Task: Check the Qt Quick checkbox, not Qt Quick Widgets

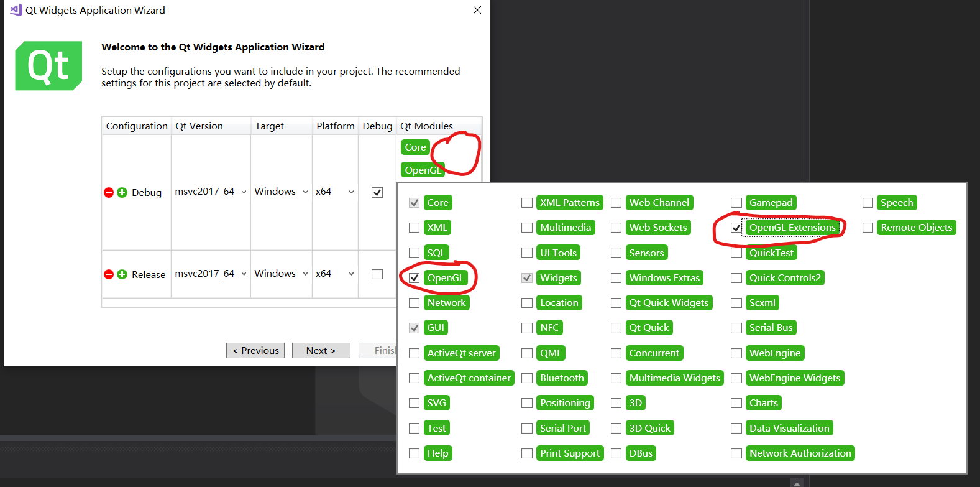Action: point(616,328)
